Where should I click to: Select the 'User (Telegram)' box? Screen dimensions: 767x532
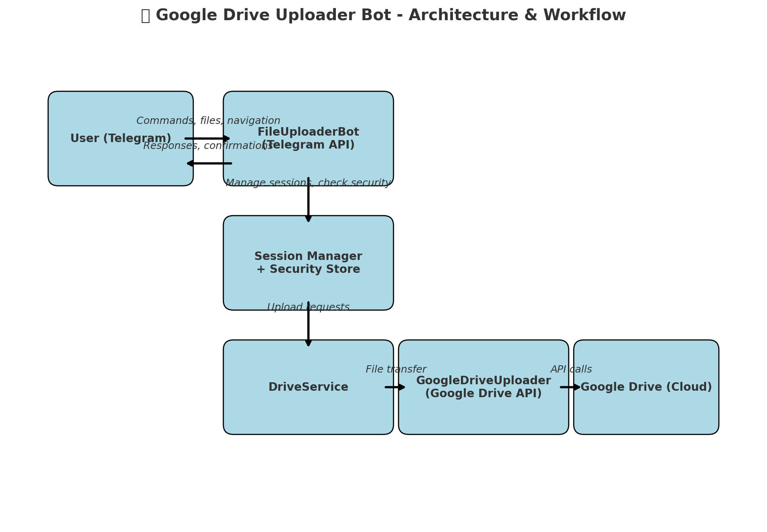coord(121,138)
